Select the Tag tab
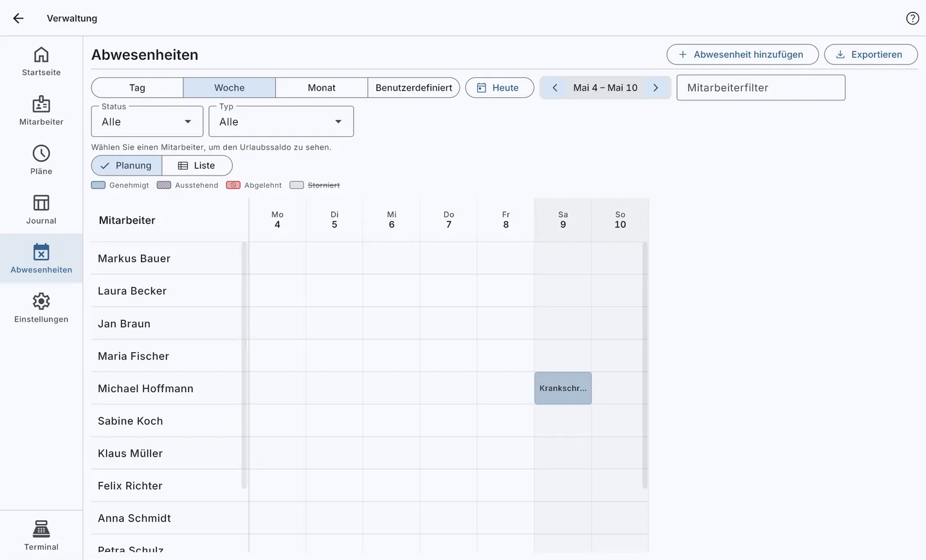This screenshot has width=926, height=560. click(x=138, y=87)
